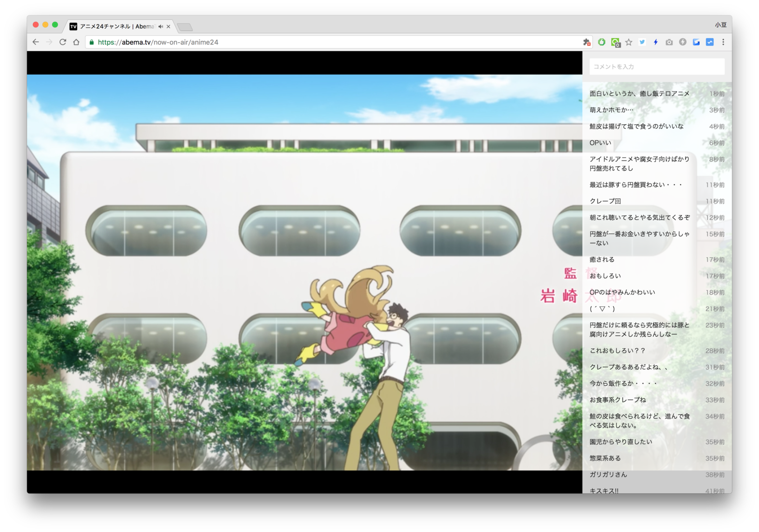Open the green extension with 0 badge

point(615,42)
